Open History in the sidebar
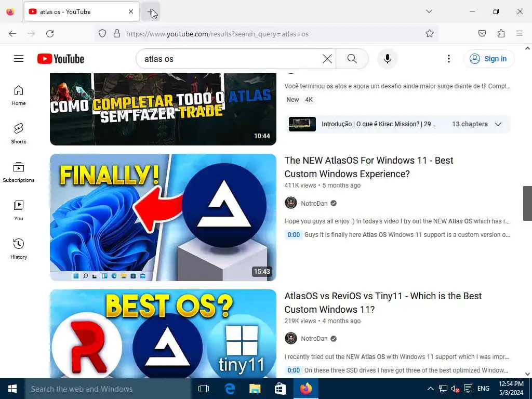 coord(19,249)
